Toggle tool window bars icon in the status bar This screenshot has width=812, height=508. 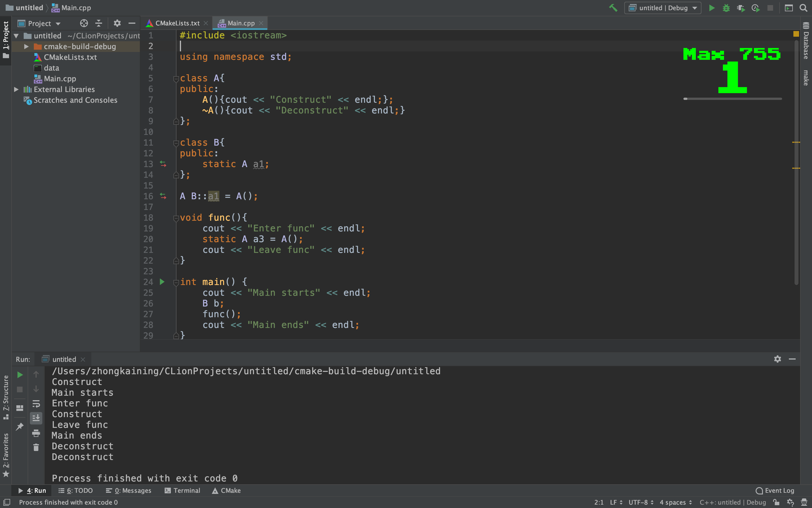7,502
